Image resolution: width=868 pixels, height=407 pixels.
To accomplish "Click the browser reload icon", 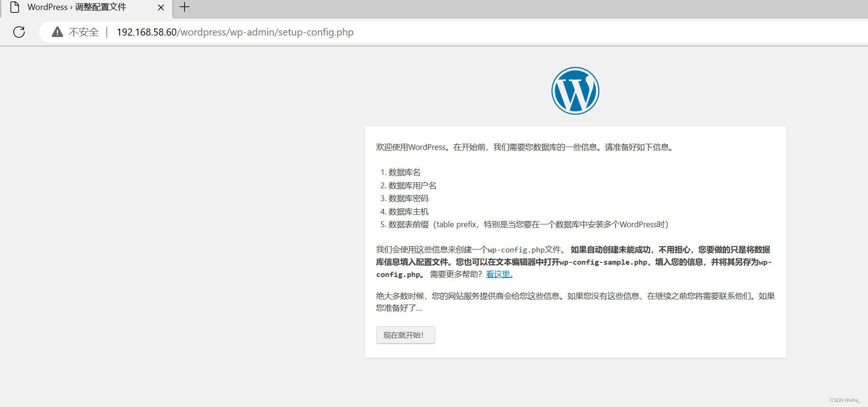I will tap(19, 32).
